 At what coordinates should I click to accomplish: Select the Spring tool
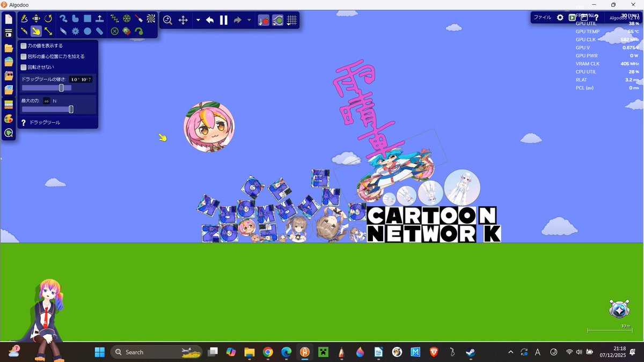(114, 19)
